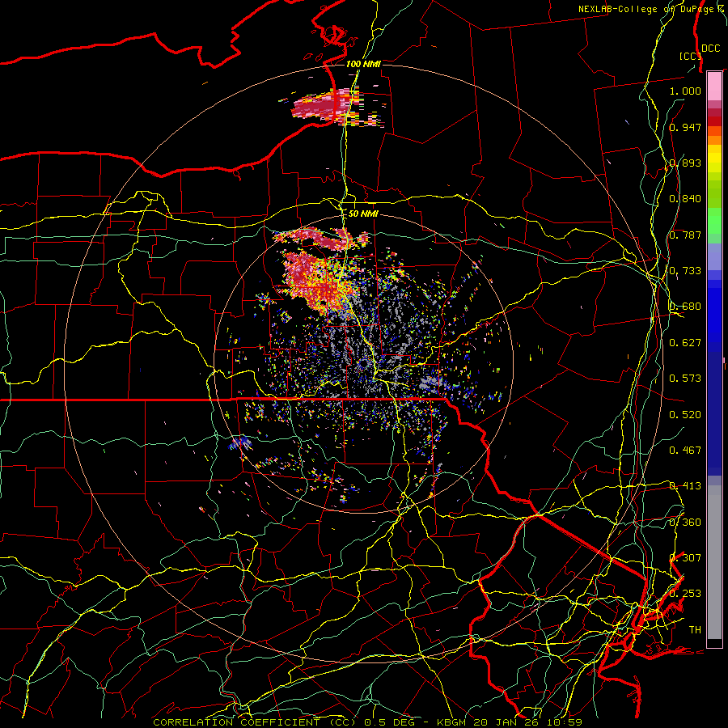Viewport: 728px width, 728px height.
Task: Click "0.5 DEG" elevation text in caption
Action: point(388,722)
